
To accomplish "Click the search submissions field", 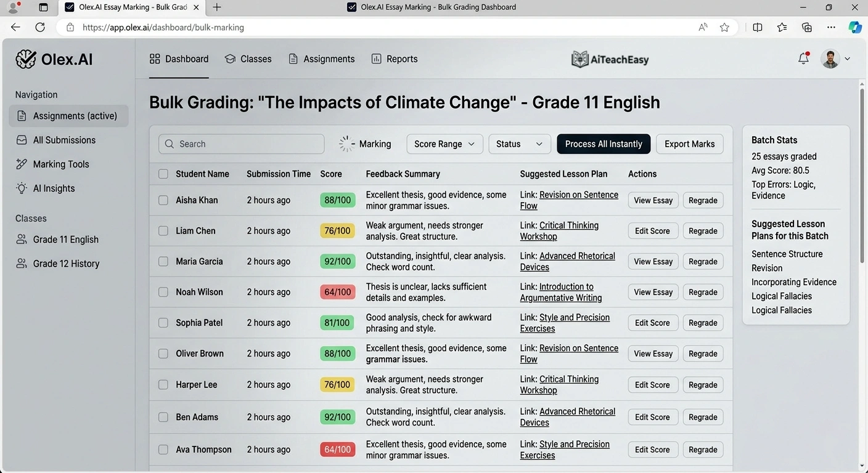I will 241,144.
